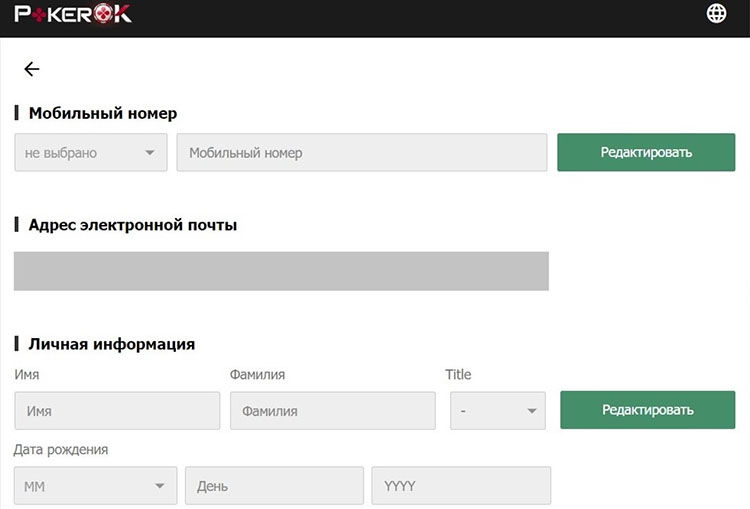Open the MM month dropdown

(95, 486)
